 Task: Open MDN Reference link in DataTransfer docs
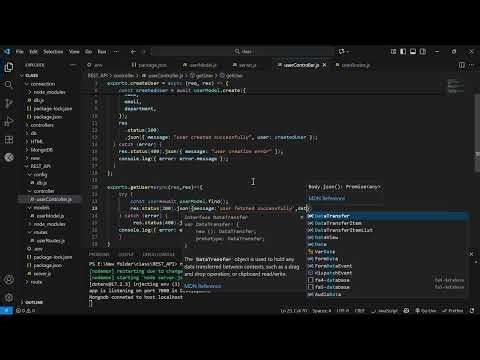click(203, 286)
